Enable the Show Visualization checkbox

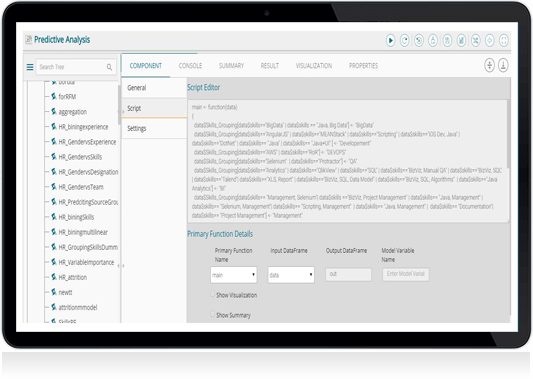[212, 294]
